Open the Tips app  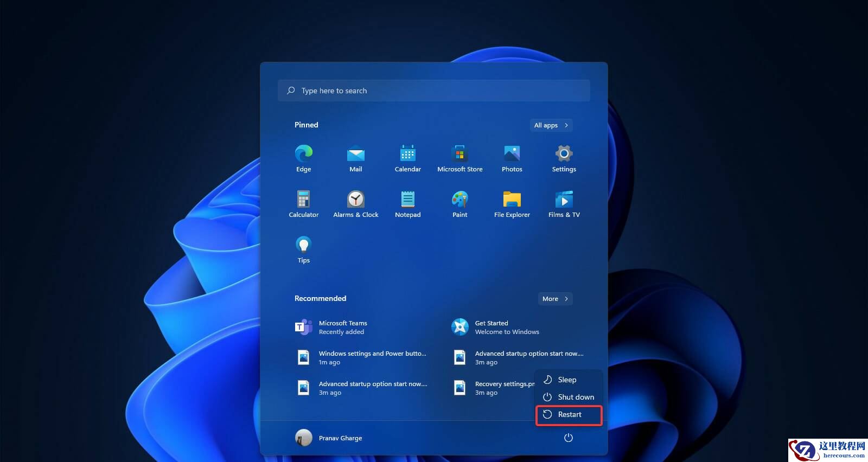click(304, 249)
